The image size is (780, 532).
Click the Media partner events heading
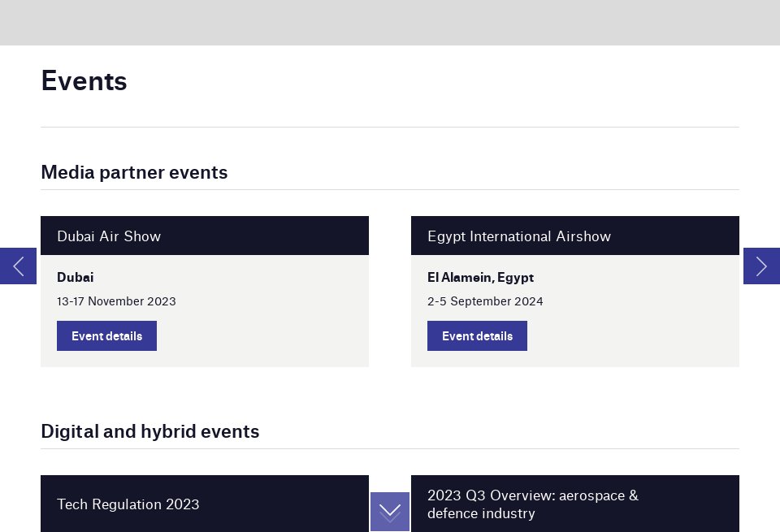point(134,172)
